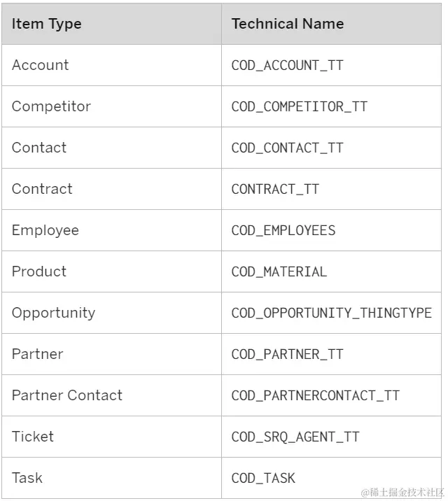Select the Employee row label

click(x=45, y=230)
